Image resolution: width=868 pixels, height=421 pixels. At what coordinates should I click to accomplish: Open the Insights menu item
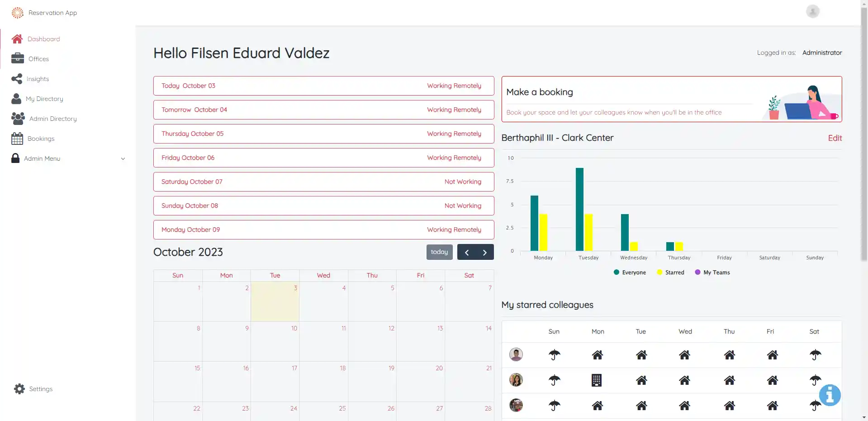[x=38, y=79]
